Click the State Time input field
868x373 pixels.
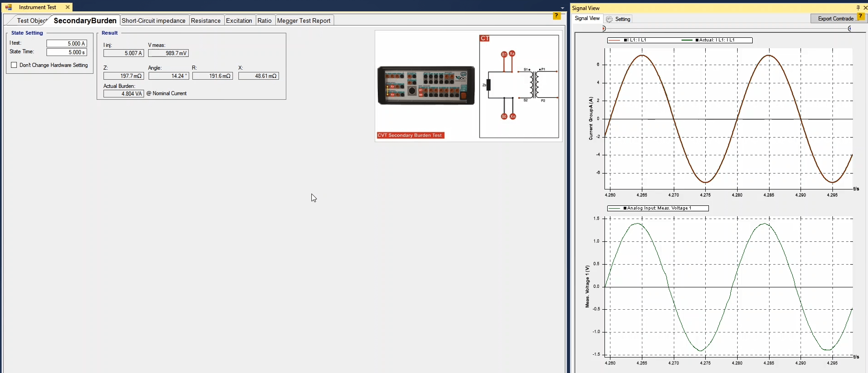coord(67,52)
